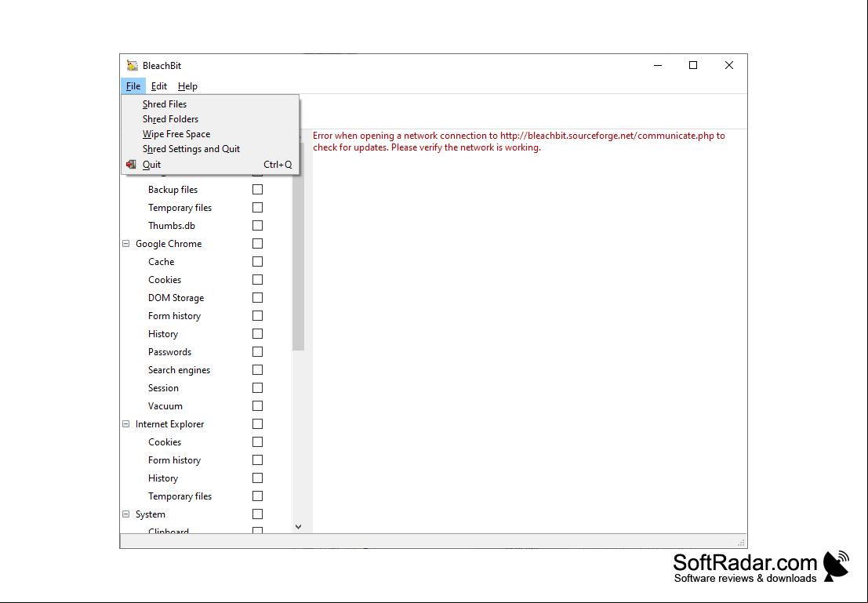Check the Google Chrome group checkbox
Image resolution: width=868 pixels, height=603 pixels.
click(257, 244)
